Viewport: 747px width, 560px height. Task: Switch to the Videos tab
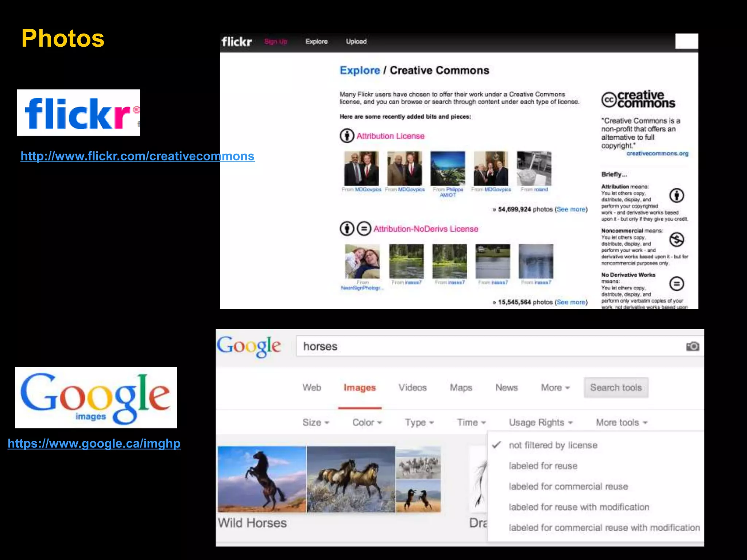point(412,388)
